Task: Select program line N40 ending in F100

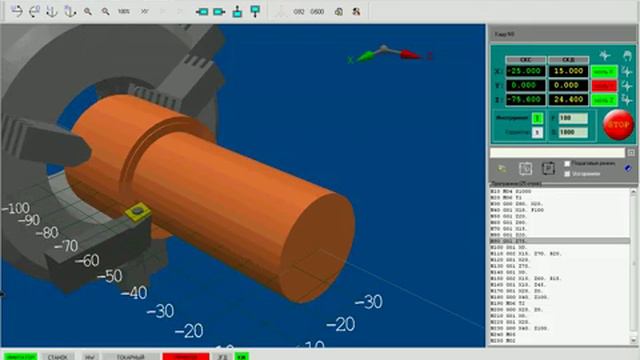Action: [560, 210]
